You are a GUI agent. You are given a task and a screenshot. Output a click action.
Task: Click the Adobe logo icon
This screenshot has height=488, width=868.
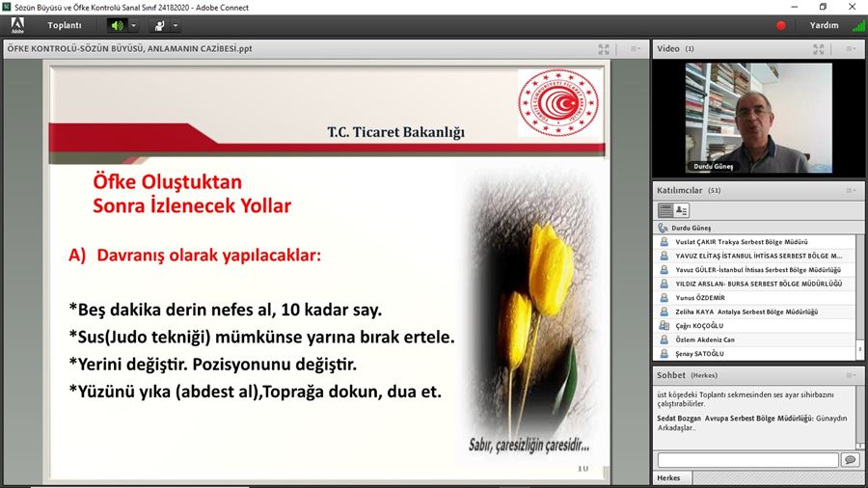[x=17, y=26]
